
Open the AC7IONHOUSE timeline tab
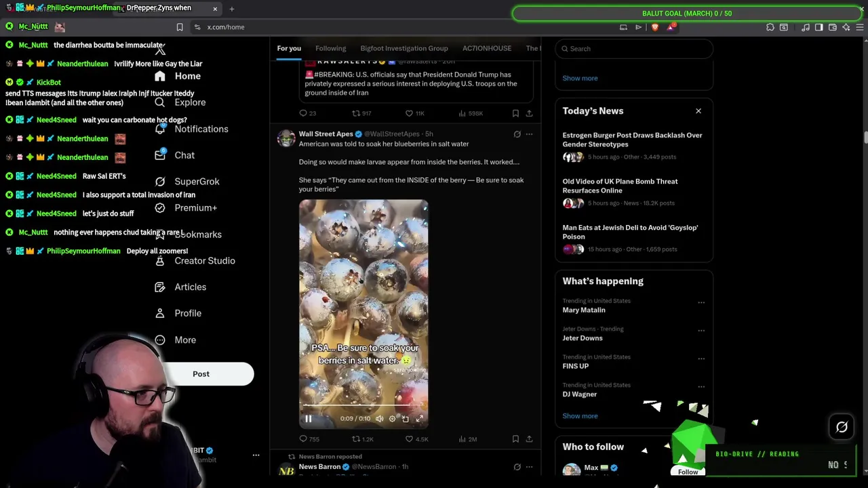(x=487, y=49)
